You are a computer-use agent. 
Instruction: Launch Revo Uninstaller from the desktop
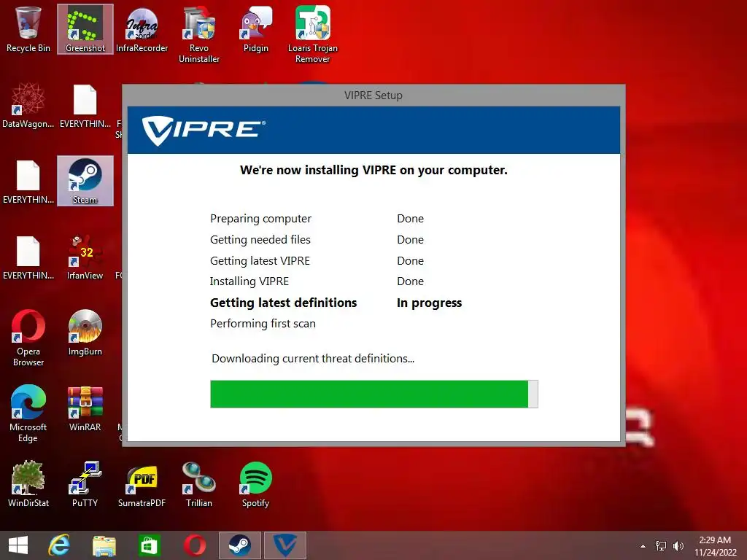point(199,35)
